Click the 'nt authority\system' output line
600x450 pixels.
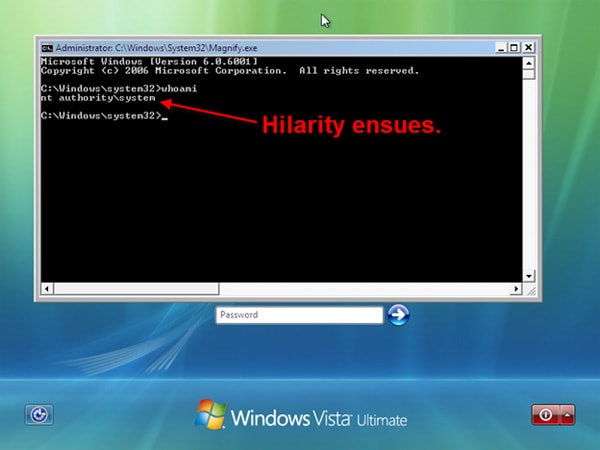(x=98, y=98)
